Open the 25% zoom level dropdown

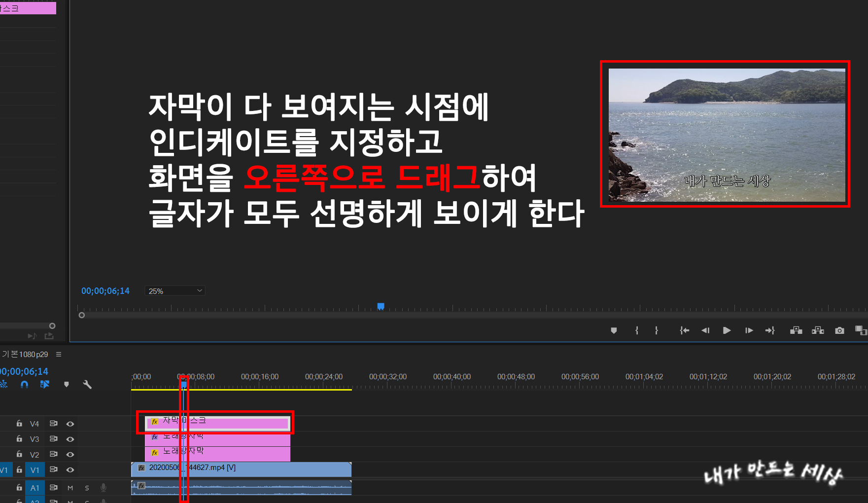coord(175,291)
